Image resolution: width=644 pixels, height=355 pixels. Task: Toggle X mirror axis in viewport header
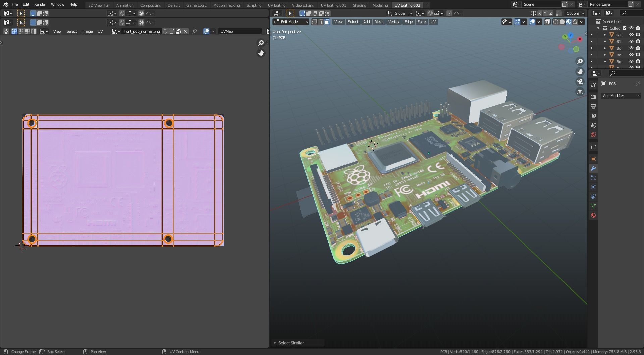(539, 13)
